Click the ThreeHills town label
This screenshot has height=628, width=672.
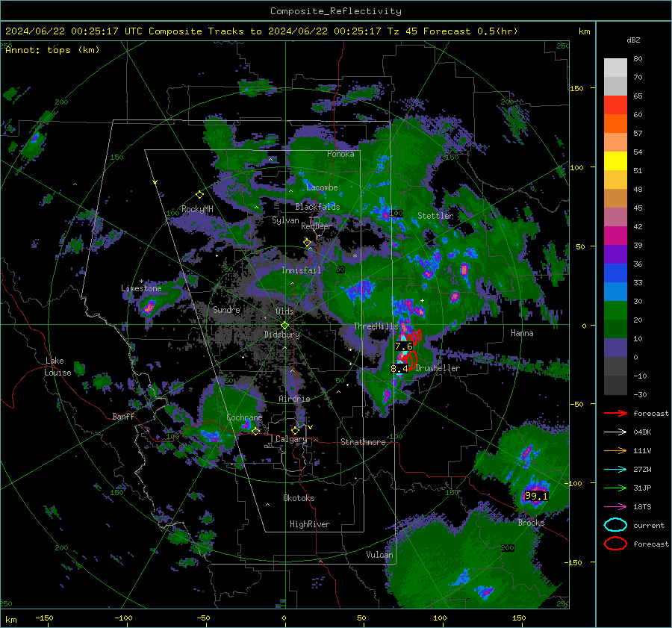pyautogui.click(x=376, y=326)
